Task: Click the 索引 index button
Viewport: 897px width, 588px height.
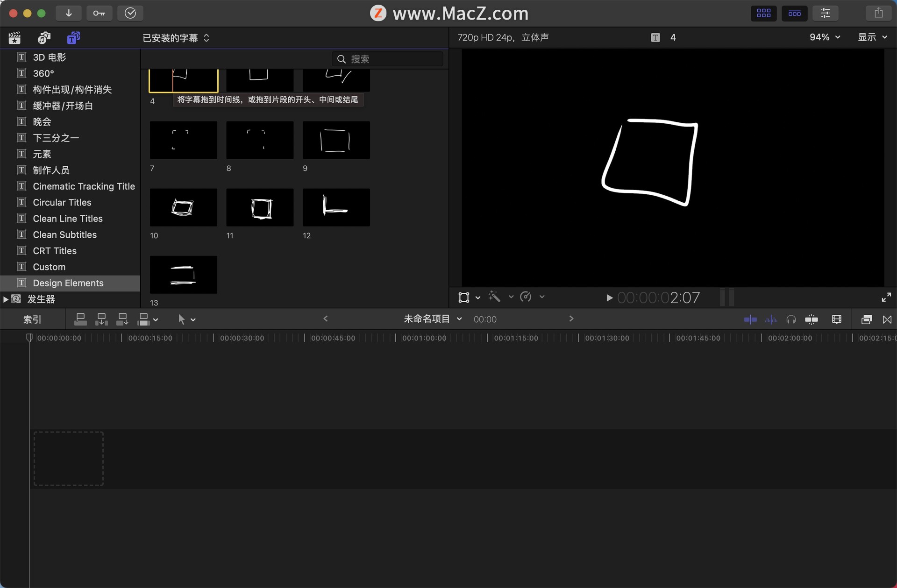Action: click(32, 319)
